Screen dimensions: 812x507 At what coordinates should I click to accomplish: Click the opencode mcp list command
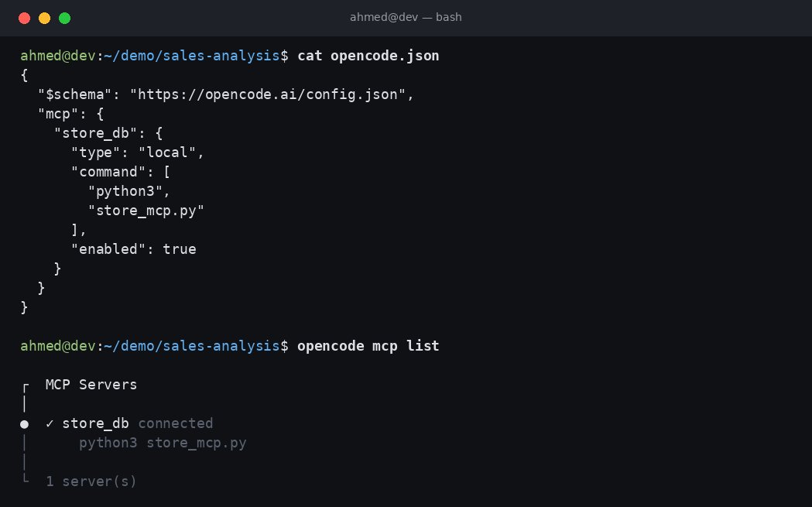tap(368, 345)
